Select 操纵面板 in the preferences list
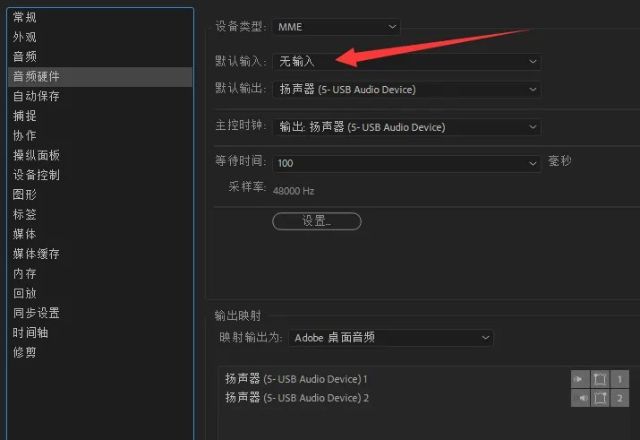 tap(100, 155)
